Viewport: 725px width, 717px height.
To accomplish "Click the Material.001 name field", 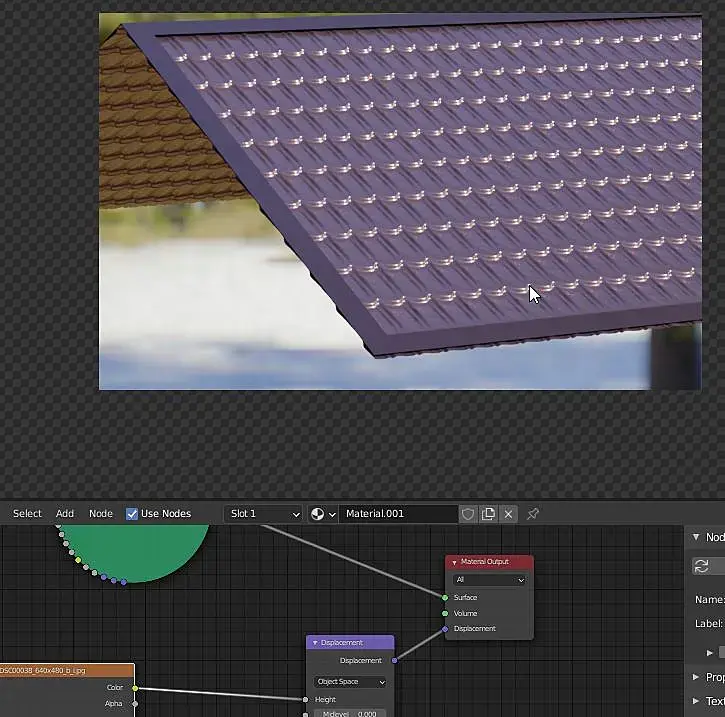I will coord(399,514).
